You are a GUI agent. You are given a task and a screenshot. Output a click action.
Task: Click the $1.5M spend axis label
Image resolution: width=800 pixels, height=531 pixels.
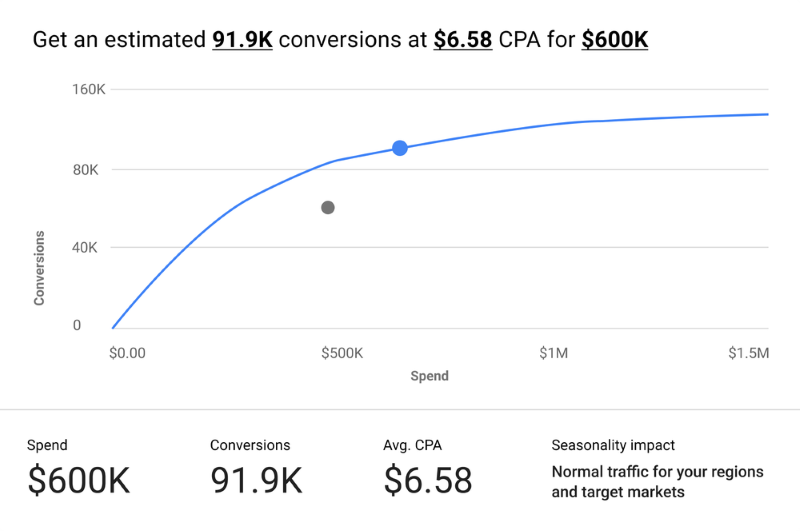pos(748,353)
